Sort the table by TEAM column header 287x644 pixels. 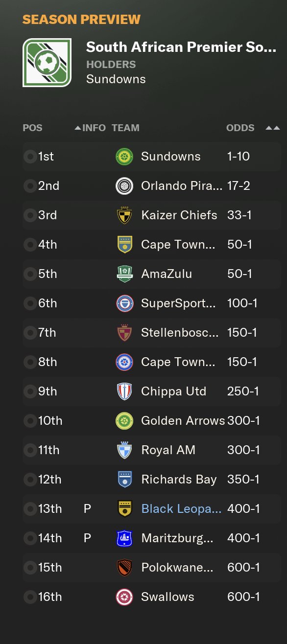(125, 128)
